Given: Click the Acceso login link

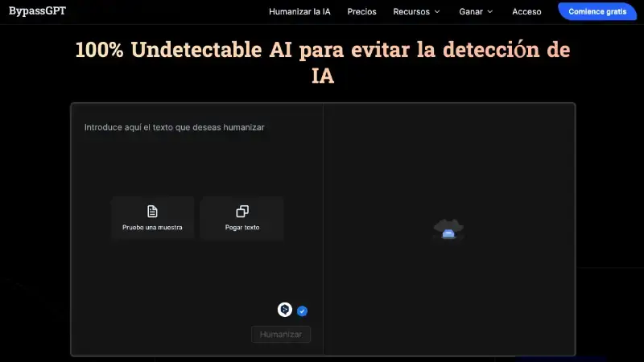Looking at the screenshot, I should [526, 11].
